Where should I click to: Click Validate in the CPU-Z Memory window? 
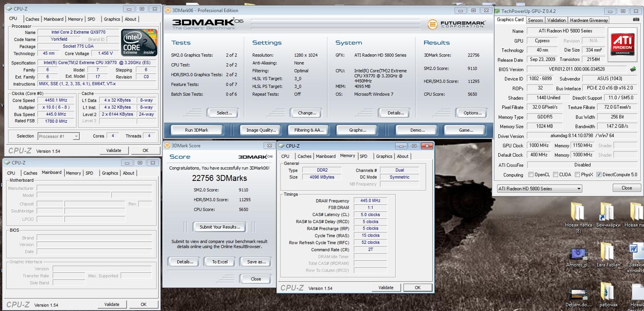tap(386, 288)
